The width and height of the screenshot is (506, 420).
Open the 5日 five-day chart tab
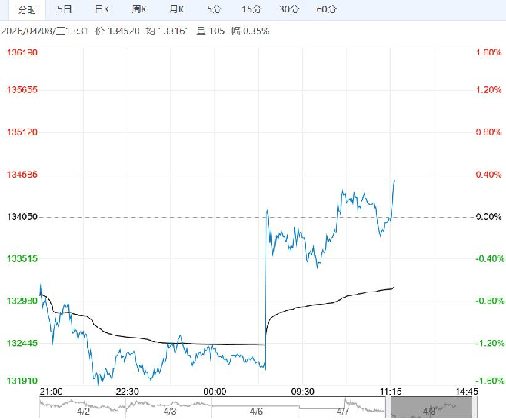pyautogui.click(x=66, y=9)
